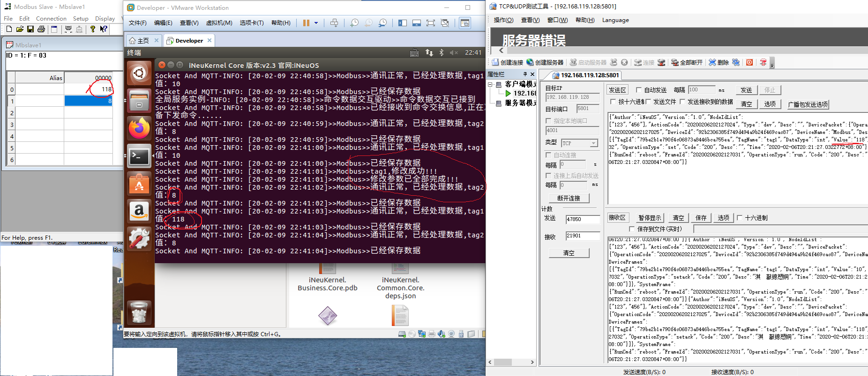
Task: Open 操作(O) menu in TCP tool
Action: [503, 20]
